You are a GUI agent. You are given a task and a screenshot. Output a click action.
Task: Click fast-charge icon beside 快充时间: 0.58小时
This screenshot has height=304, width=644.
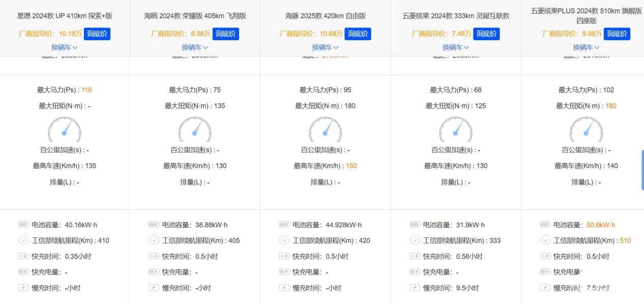tap(416, 256)
